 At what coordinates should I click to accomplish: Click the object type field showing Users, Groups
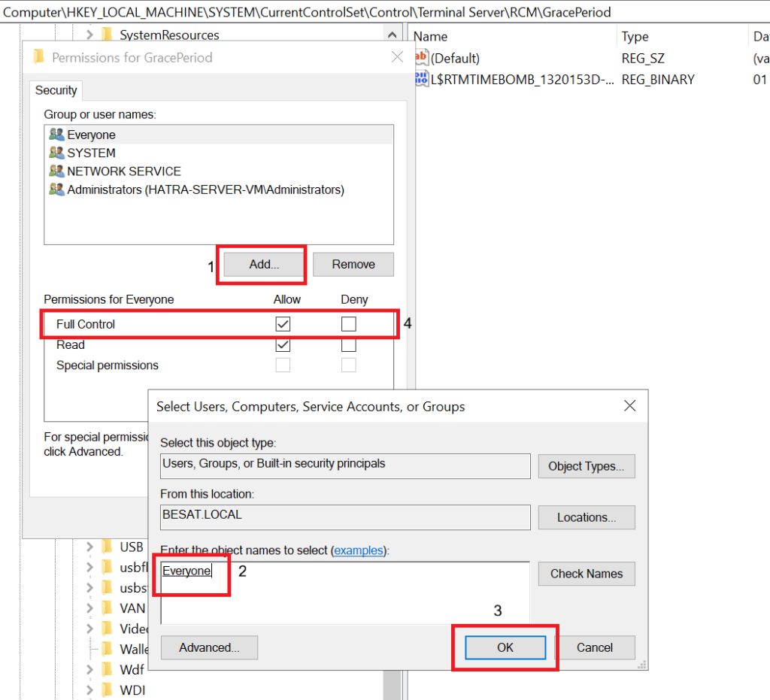345,466
